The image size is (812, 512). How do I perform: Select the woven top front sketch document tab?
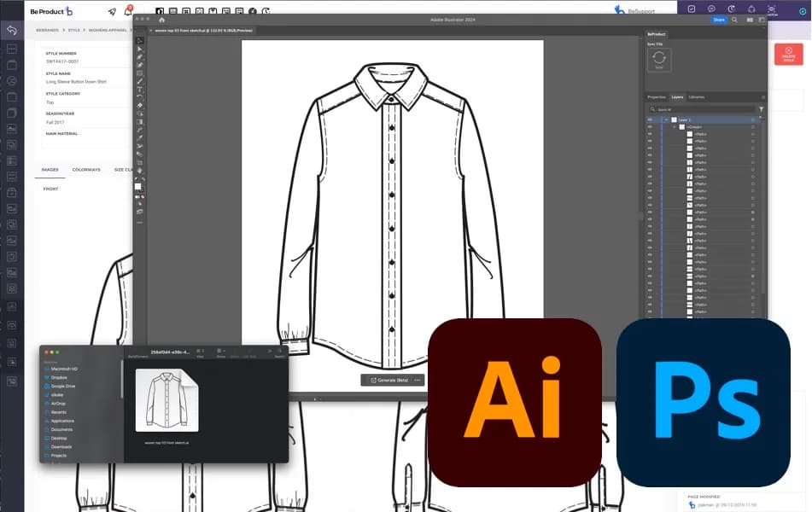pyautogui.click(x=203, y=31)
